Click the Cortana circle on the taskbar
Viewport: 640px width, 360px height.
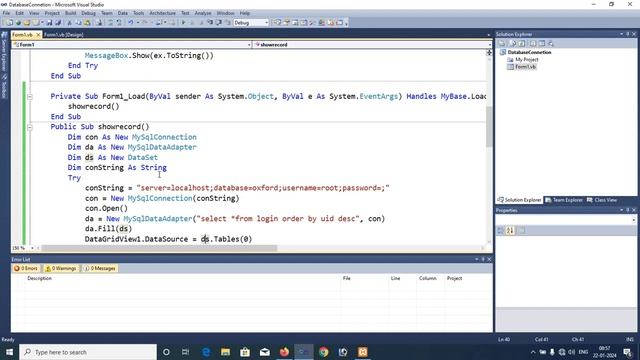[x=166, y=352]
